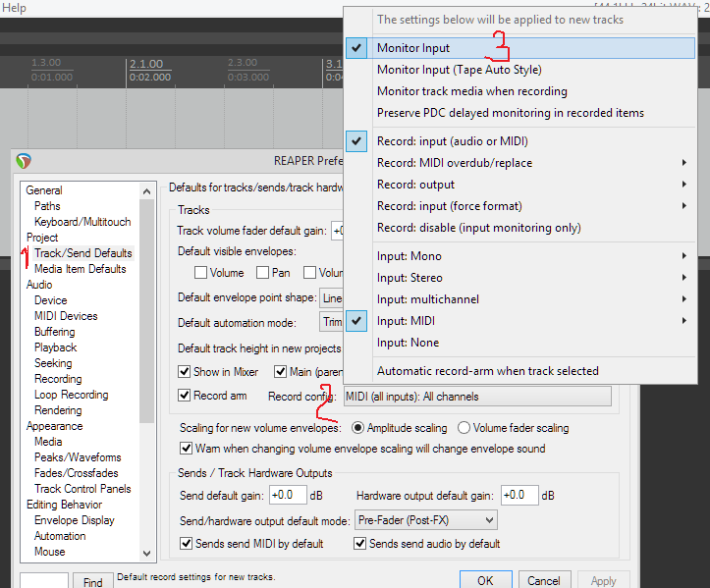Open Envelope Display preferences page
Screen dimensions: 710x588
pos(75,520)
